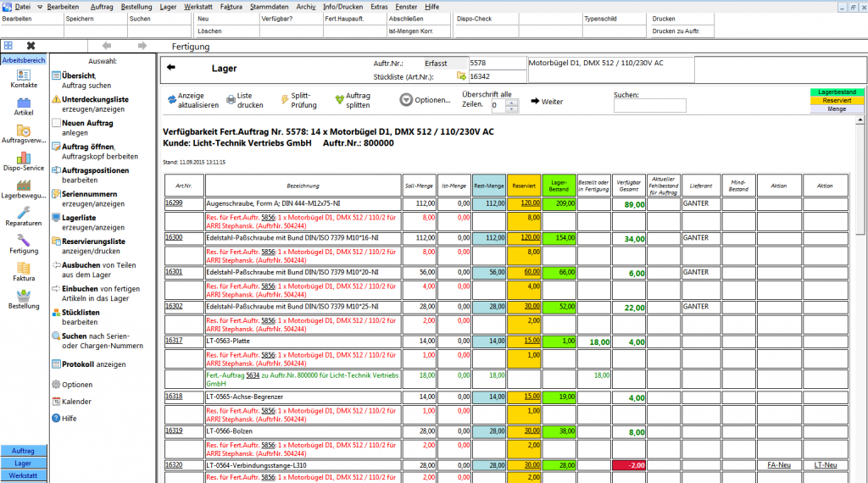Click Auftrag splitten in the toolbar
Viewport: 868px width, 483px height.
click(x=353, y=100)
